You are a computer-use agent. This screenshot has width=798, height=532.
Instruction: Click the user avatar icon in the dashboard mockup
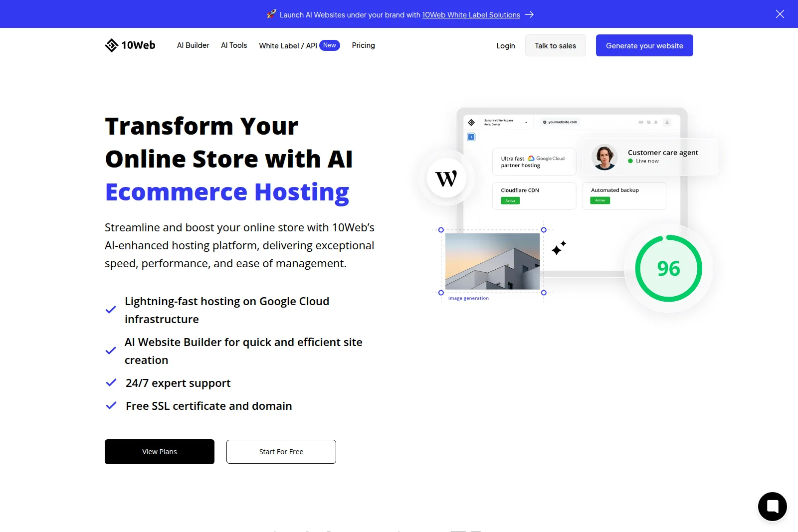(x=667, y=122)
